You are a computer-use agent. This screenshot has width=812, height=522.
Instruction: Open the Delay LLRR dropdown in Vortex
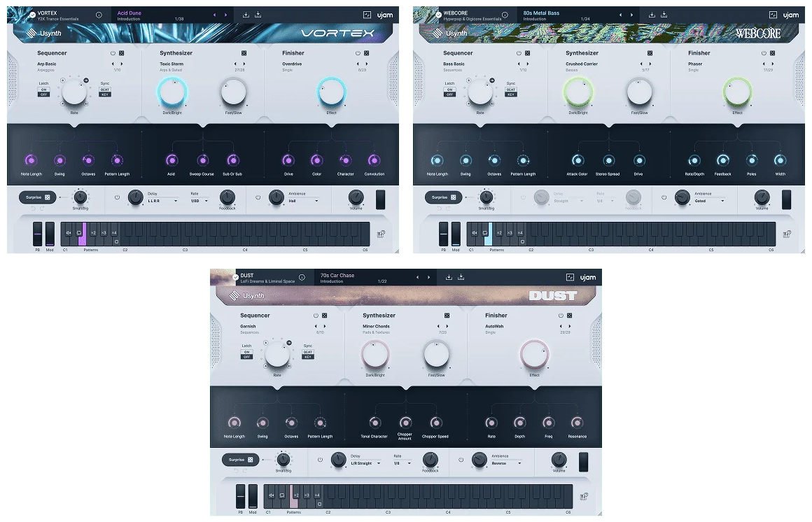click(162, 201)
